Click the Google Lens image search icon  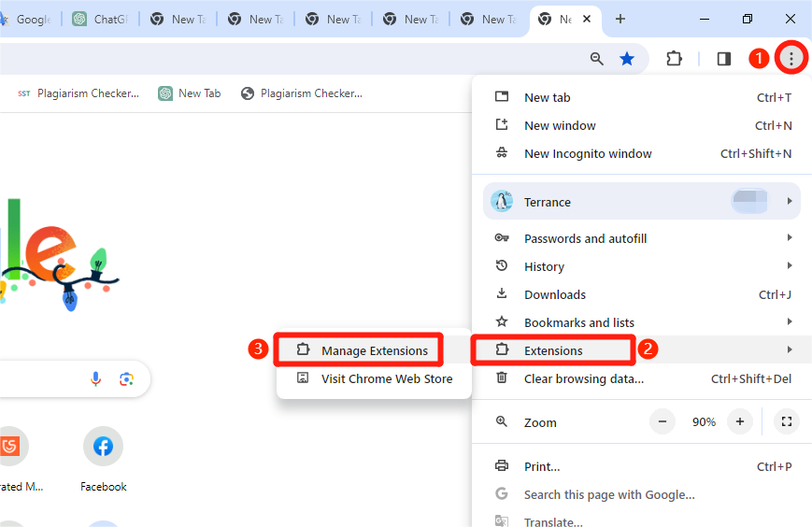[x=126, y=378]
